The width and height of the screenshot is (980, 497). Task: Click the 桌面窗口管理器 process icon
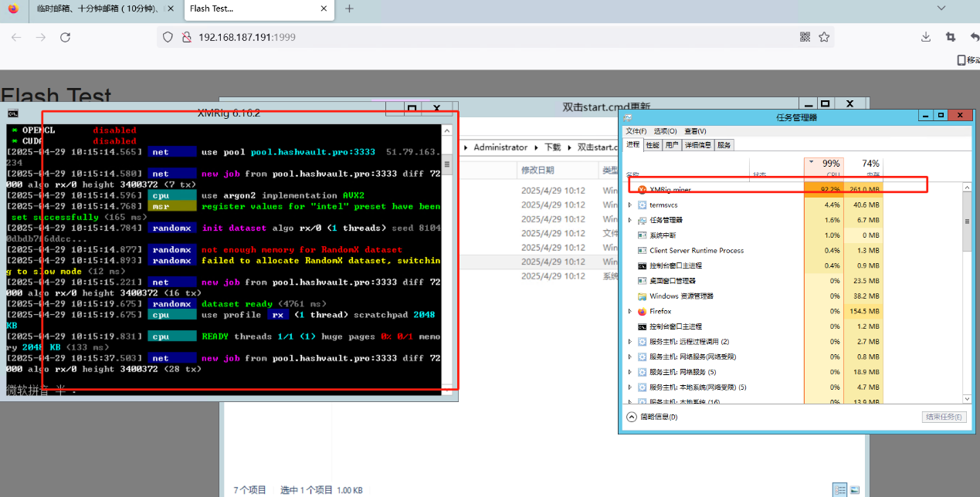click(642, 281)
